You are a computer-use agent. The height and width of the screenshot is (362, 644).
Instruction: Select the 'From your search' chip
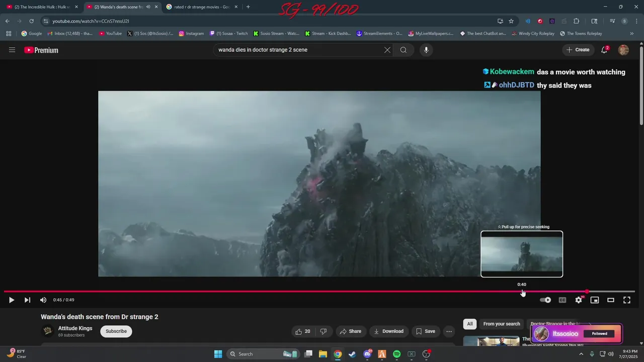502,324
